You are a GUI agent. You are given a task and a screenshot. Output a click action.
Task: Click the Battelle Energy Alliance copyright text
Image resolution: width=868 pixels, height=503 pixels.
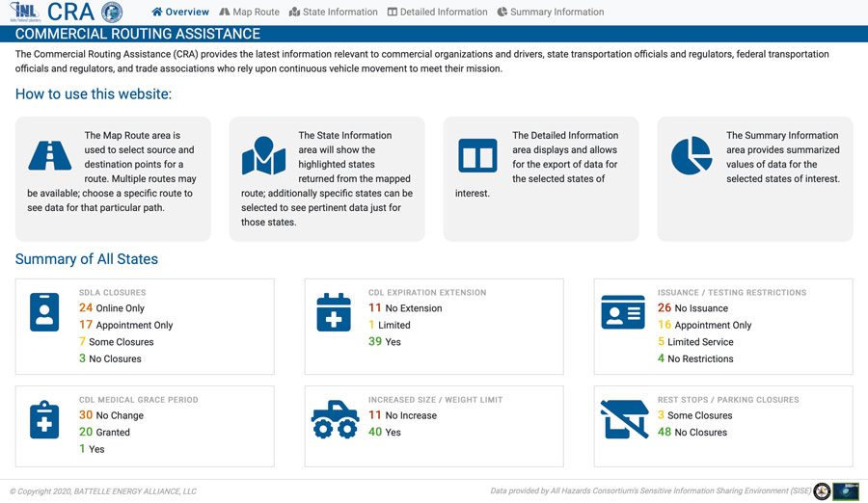pyautogui.click(x=103, y=491)
